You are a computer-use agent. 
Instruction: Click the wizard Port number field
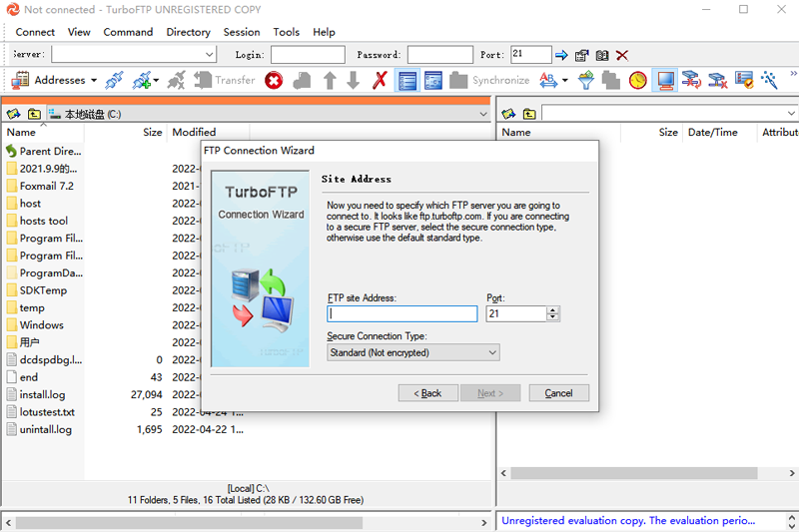click(x=515, y=313)
